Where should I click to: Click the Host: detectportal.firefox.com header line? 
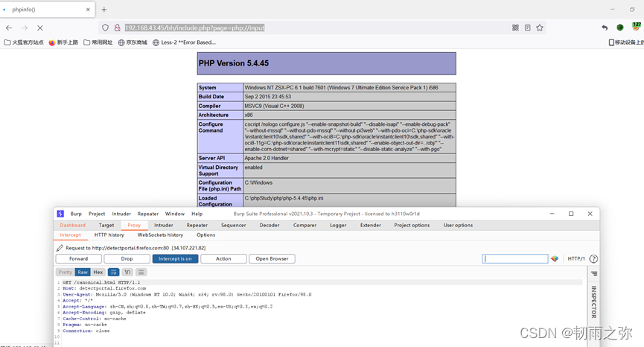pos(104,288)
